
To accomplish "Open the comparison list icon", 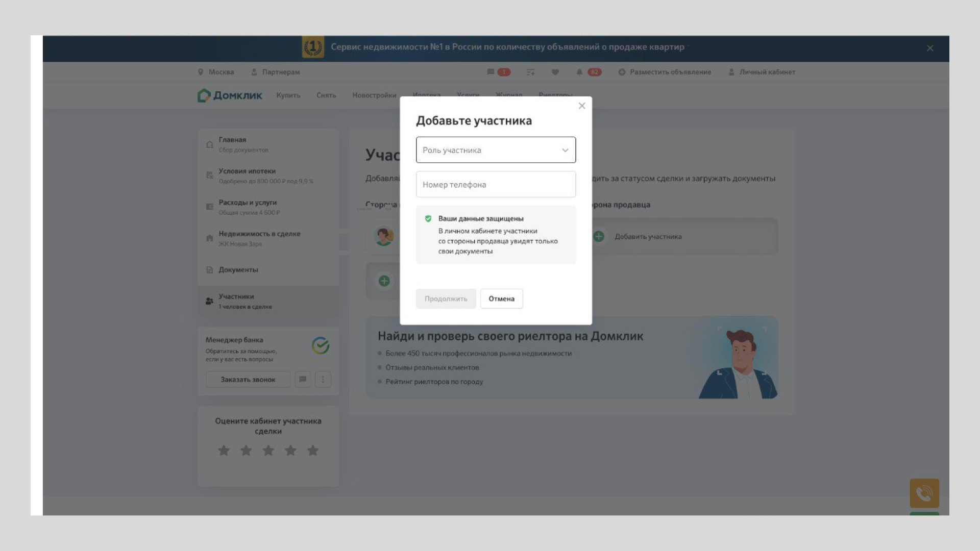I will pos(531,72).
